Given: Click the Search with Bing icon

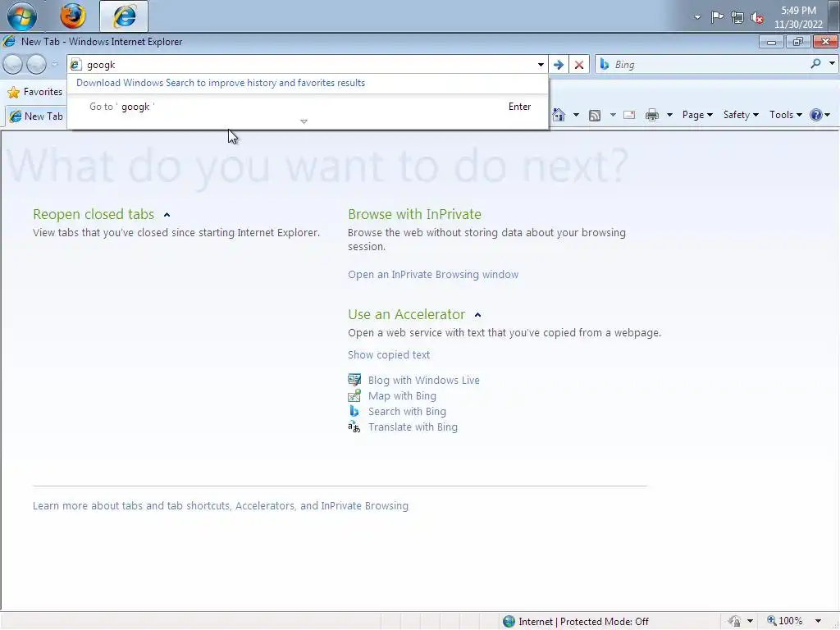Looking at the screenshot, I should coord(354,411).
